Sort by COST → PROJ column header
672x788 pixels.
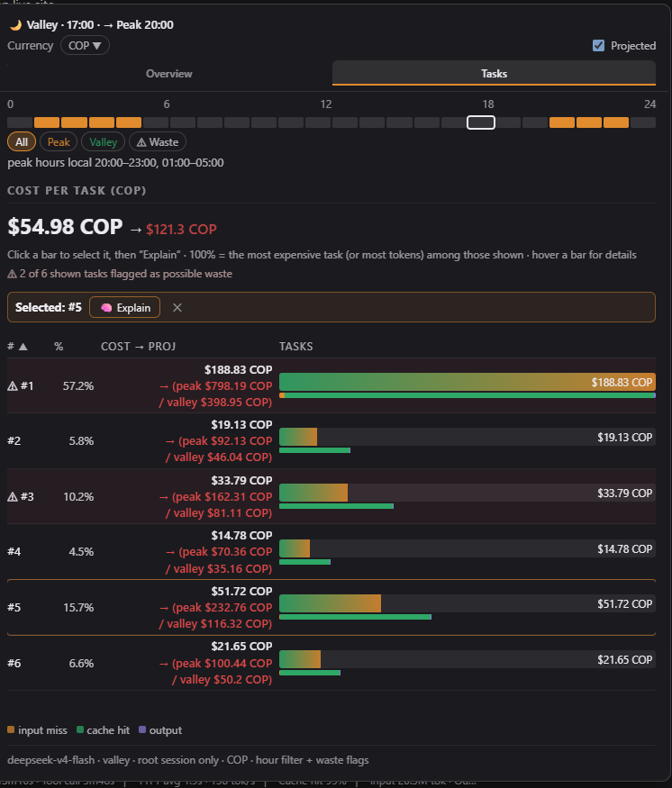tap(138, 346)
